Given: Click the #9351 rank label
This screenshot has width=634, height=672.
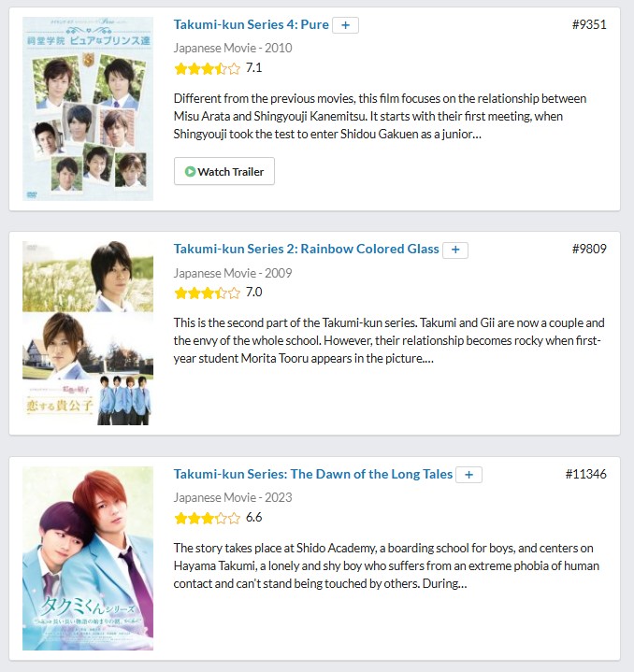Looking at the screenshot, I should tap(589, 24).
